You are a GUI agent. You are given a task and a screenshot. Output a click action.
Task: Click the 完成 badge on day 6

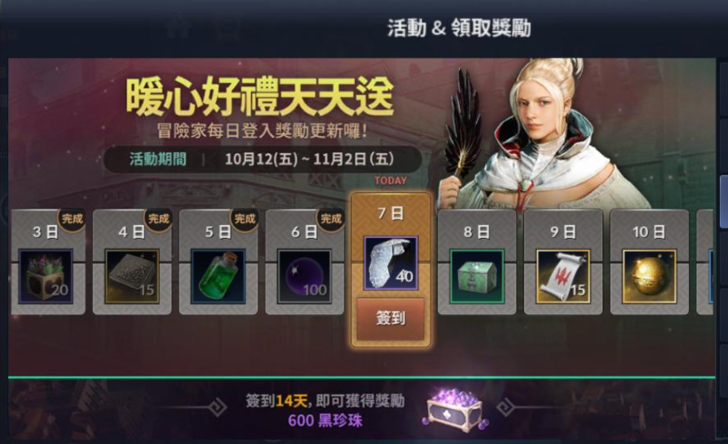(x=331, y=219)
